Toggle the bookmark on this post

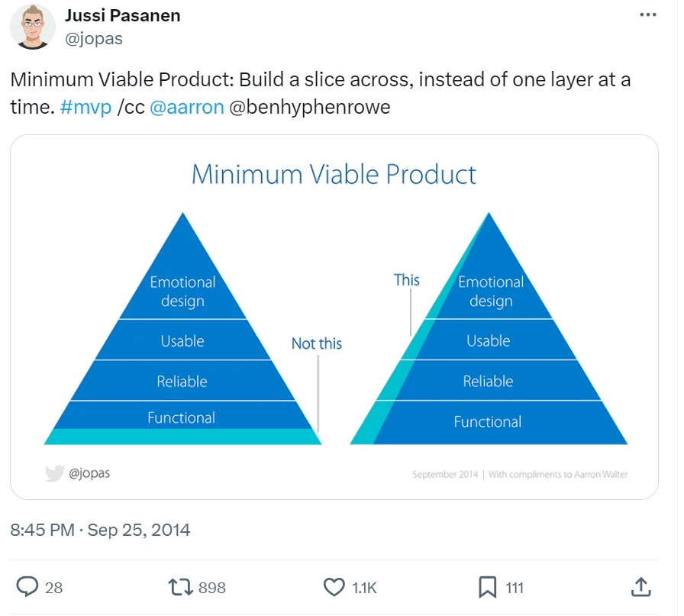(487, 588)
